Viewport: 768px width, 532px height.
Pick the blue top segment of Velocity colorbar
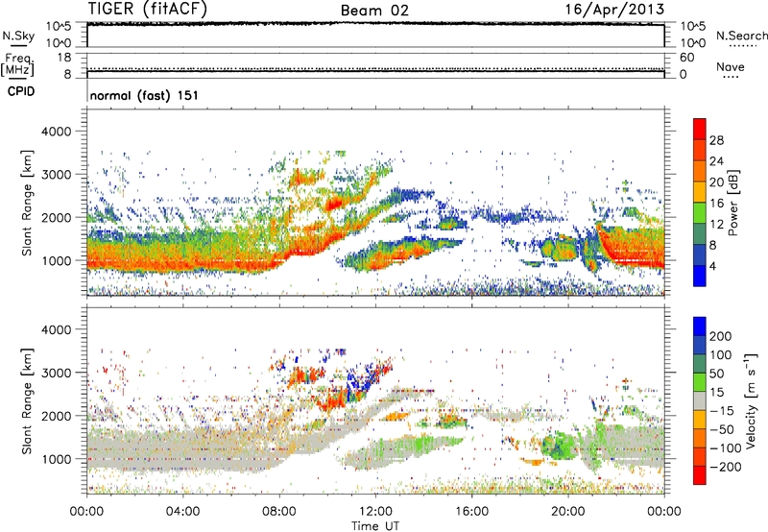click(700, 326)
